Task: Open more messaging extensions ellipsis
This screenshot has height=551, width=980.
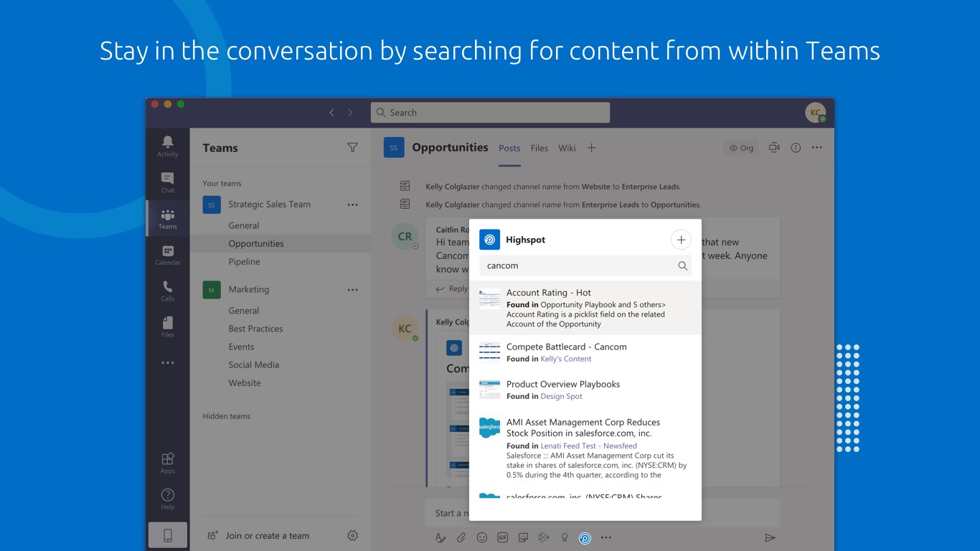Action: [606, 537]
